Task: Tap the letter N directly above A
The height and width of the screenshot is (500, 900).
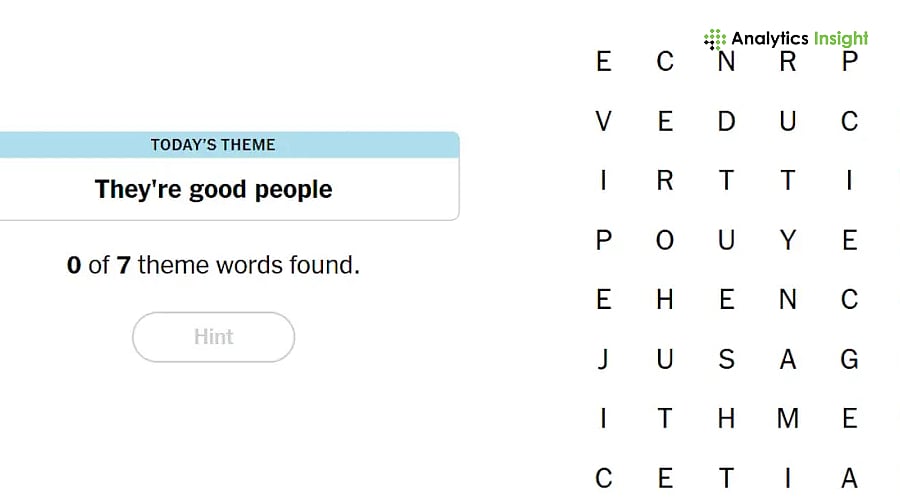Action: coord(788,300)
